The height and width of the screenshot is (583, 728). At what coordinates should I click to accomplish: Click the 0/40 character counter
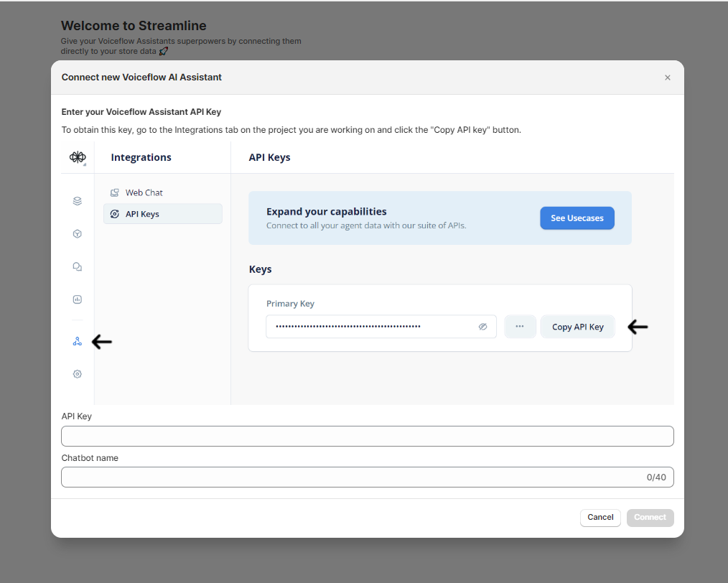coord(656,477)
